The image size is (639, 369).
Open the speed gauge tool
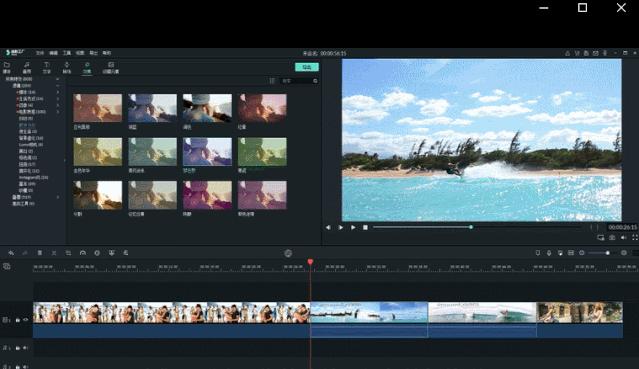[83, 253]
